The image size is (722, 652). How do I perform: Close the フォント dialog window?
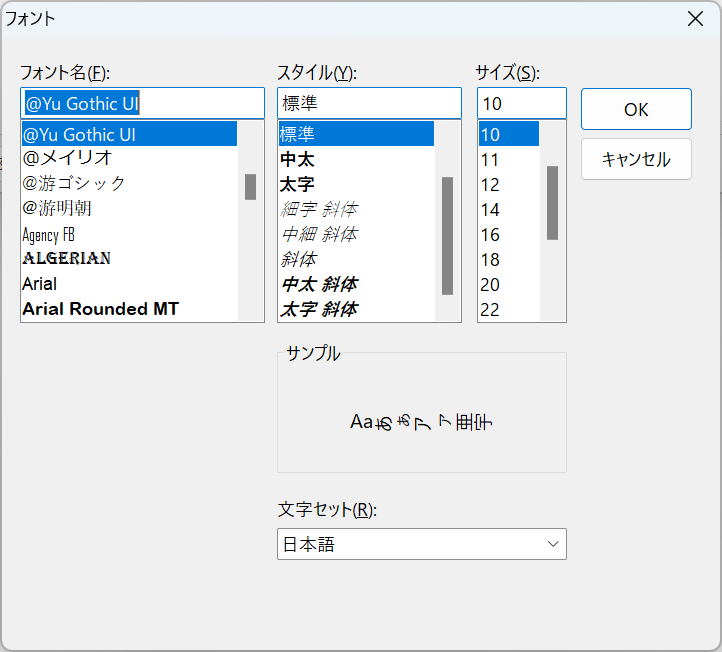[695, 19]
